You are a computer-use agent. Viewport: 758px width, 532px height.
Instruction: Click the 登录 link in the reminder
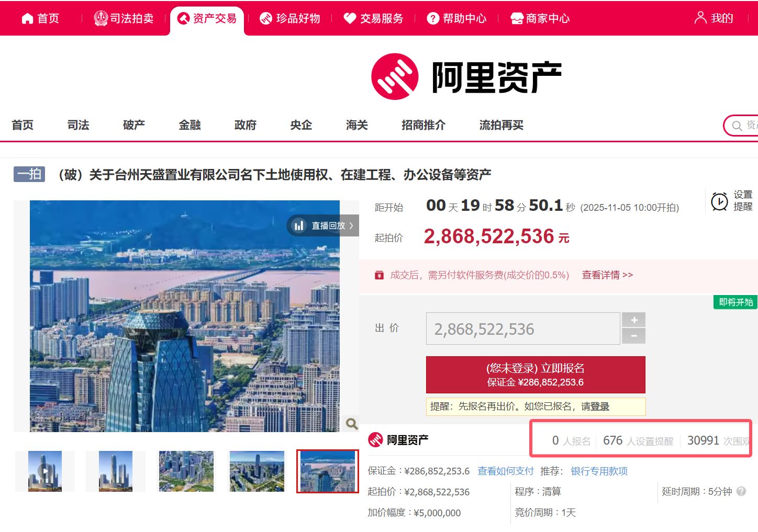[x=599, y=406]
